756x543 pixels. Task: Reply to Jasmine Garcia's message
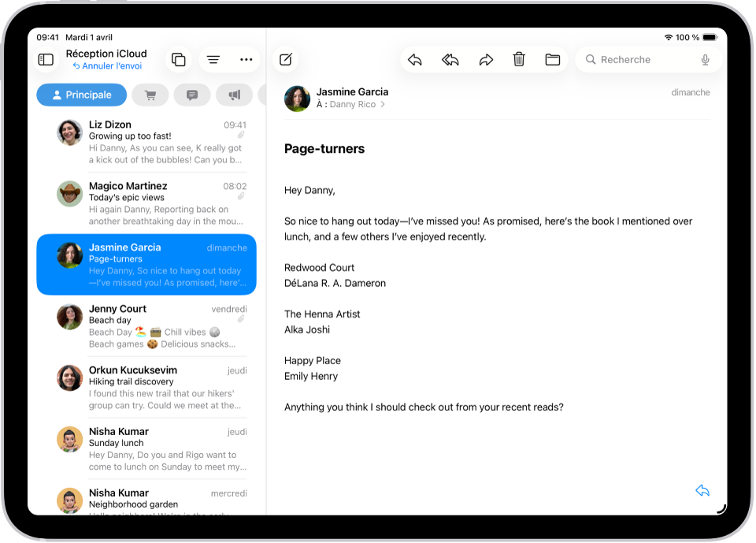point(415,59)
